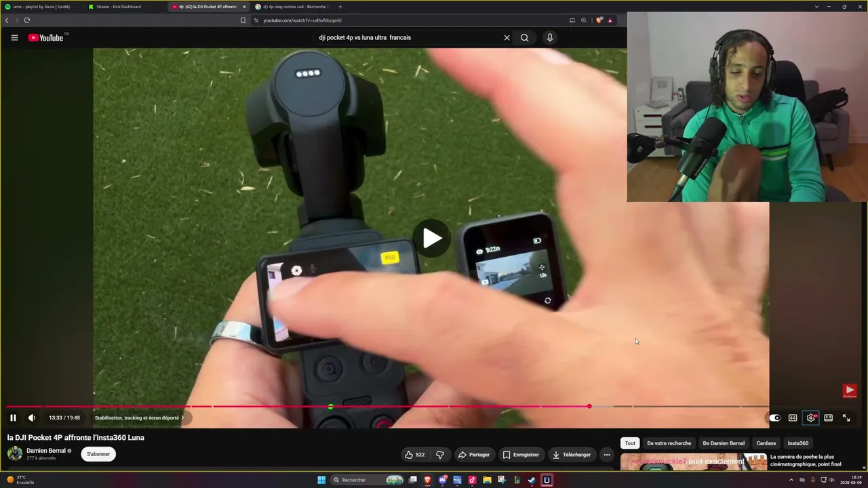Select the 'Cardans' filter chip
868x488 pixels.
point(766,443)
